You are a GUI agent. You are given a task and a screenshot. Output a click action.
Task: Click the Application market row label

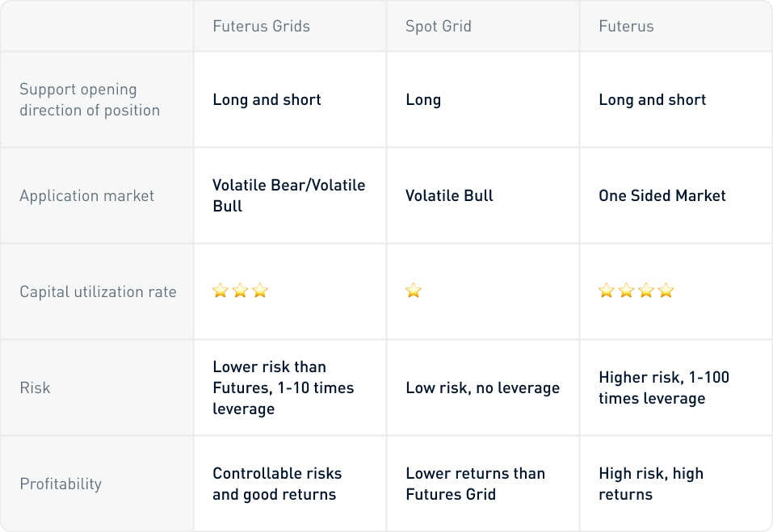point(86,196)
